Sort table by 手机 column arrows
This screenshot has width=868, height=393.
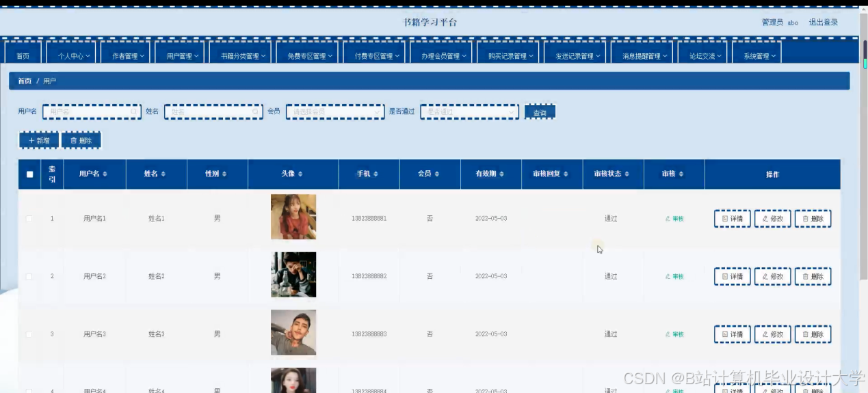pyautogui.click(x=376, y=174)
